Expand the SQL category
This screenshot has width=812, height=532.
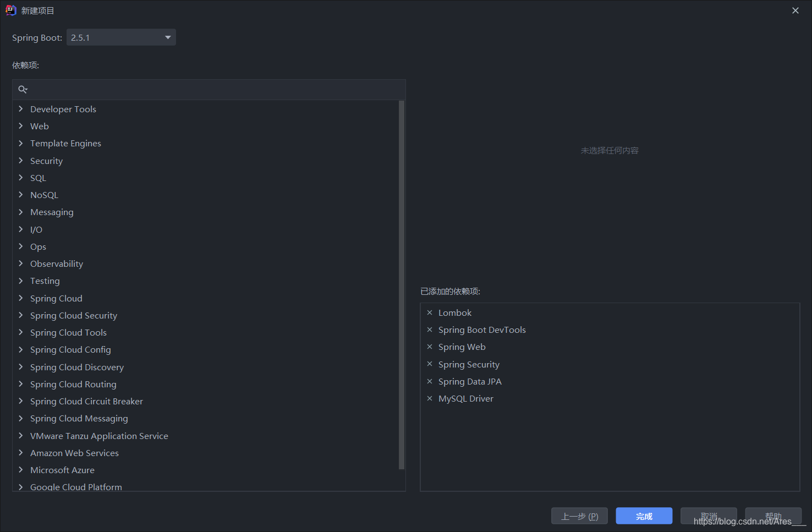[21, 178]
